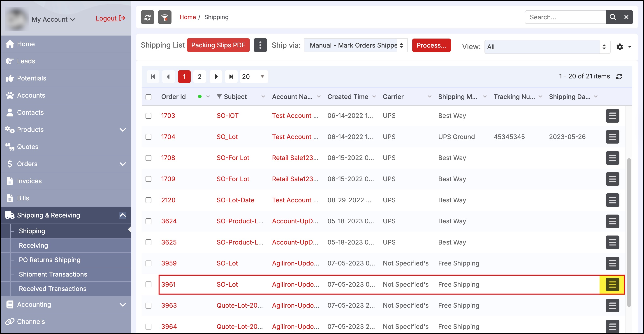Check the box for order 1704
The image size is (644, 334).
click(148, 137)
